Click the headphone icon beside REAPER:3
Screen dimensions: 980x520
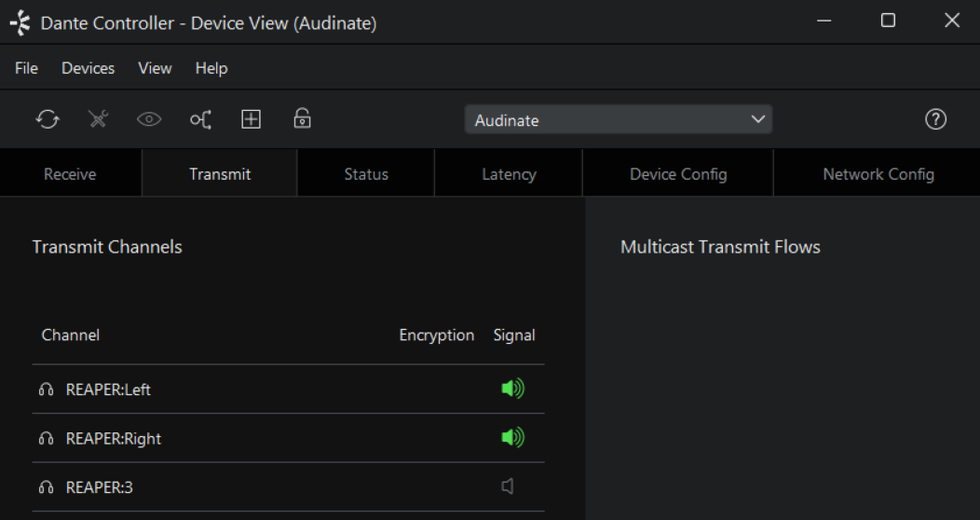click(x=47, y=486)
